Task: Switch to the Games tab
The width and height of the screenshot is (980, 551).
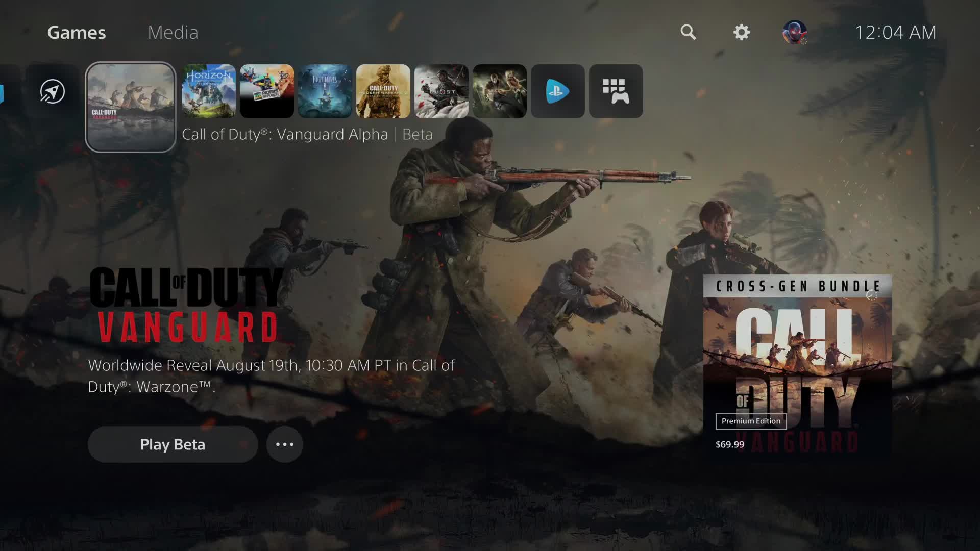Action: pyautogui.click(x=77, y=32)
